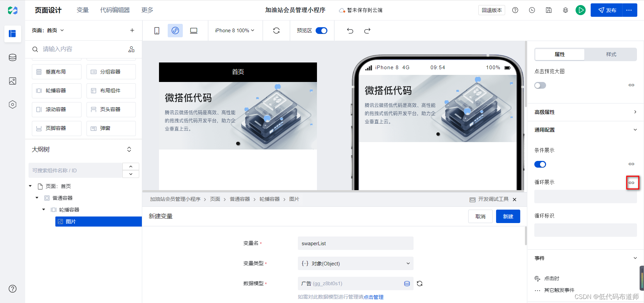
Task: Save the project with the disk icon
Action: 549,10
